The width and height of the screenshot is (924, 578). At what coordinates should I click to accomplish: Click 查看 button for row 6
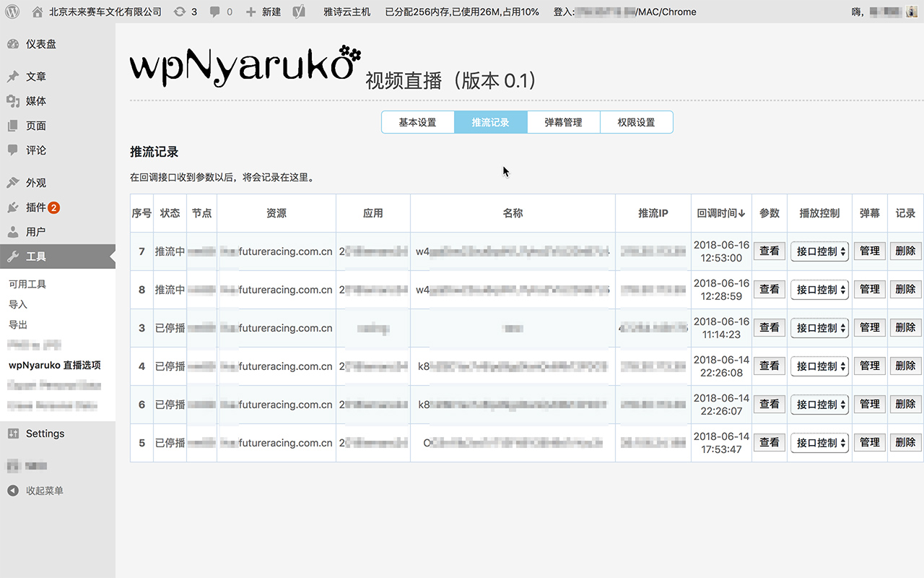[x=770, y=404]
